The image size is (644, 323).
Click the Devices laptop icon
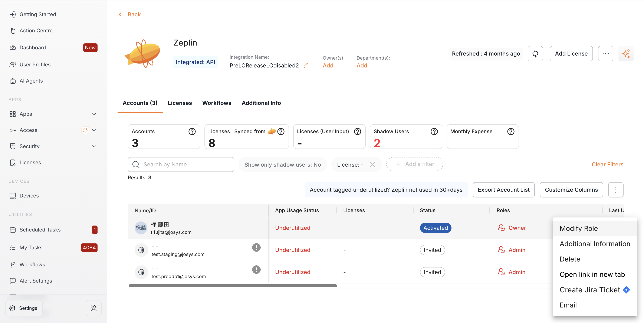[x=13, y=196]
